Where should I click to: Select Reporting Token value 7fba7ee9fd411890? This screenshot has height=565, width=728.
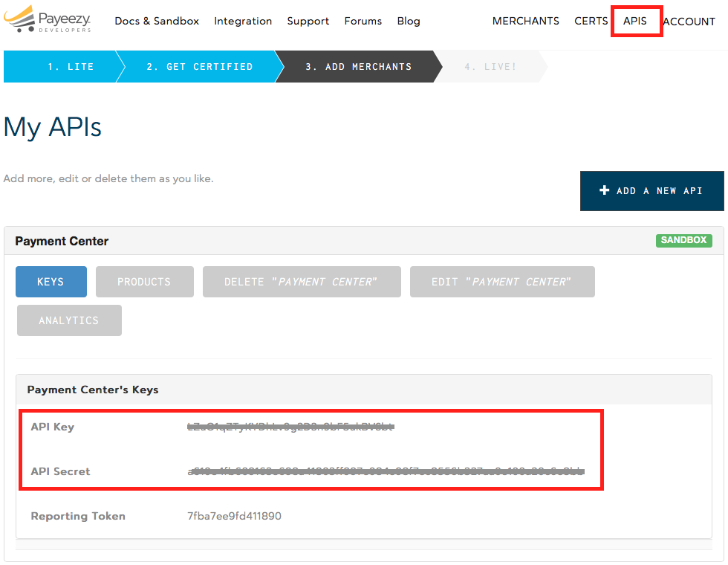click(234, 516)
